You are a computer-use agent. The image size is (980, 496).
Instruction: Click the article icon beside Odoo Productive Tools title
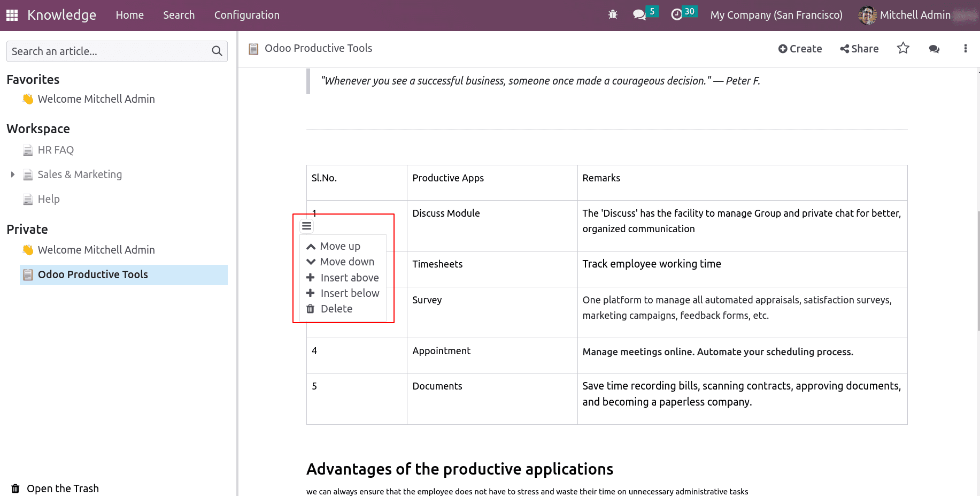253,49
